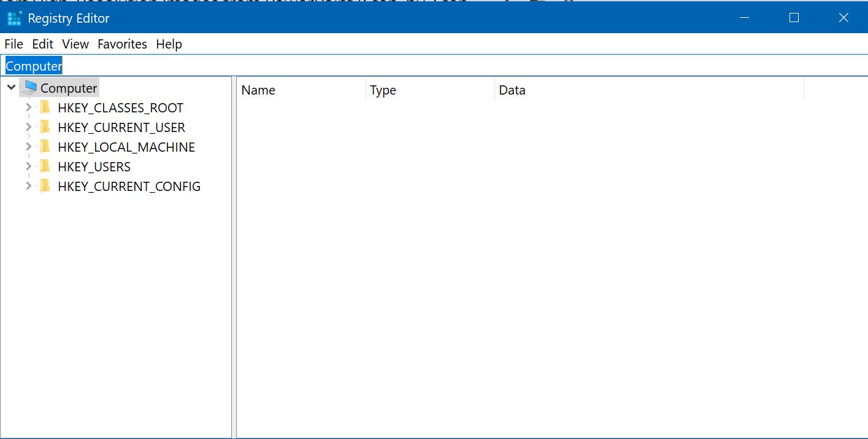Viewport: 868px width, 439px height.
Task: Open the Help menu
Action: coord(169,44)
